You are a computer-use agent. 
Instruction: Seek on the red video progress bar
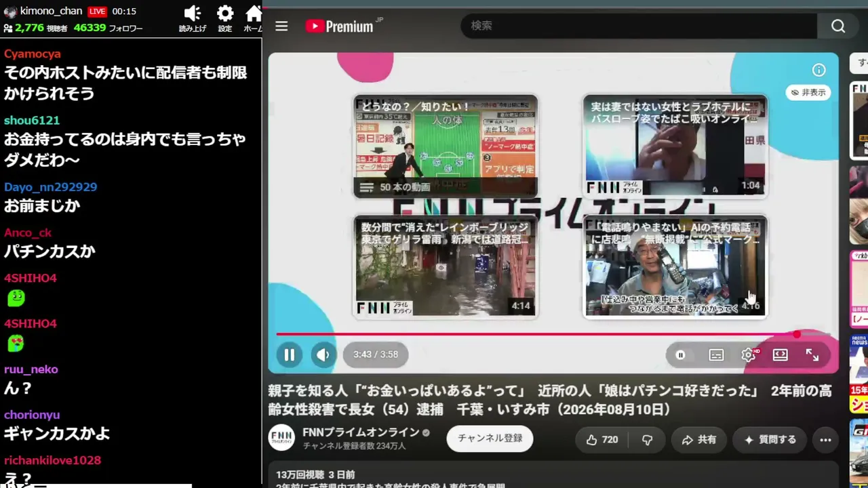click(553, 334)
